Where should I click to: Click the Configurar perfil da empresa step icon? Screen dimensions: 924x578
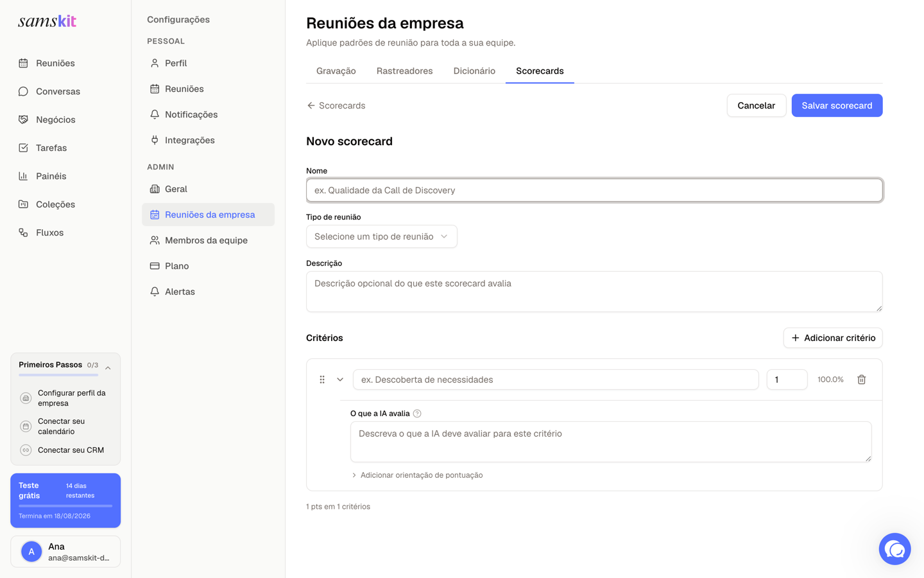26,398
